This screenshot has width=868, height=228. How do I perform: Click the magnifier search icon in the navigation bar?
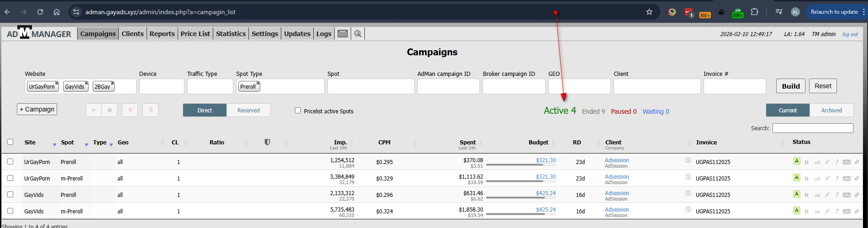(x=358, y=34)
